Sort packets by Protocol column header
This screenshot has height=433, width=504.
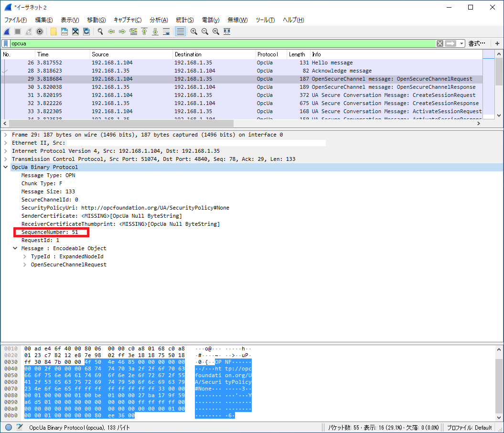271,54
